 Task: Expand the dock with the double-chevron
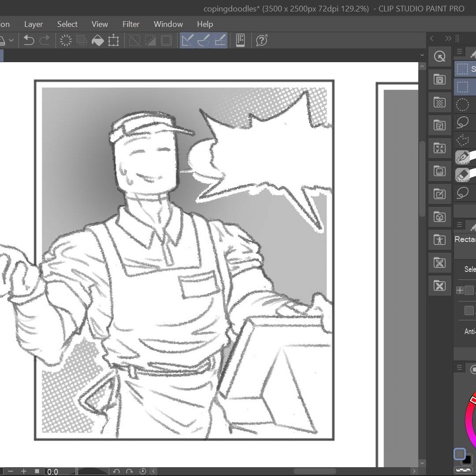(448, 38)
